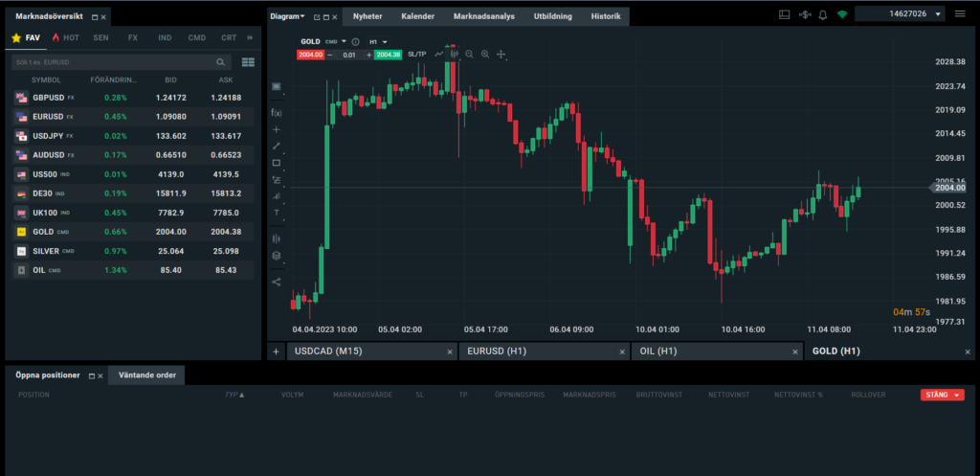
Task: Select the SEN sentiment tab
Action: (100, 37)
